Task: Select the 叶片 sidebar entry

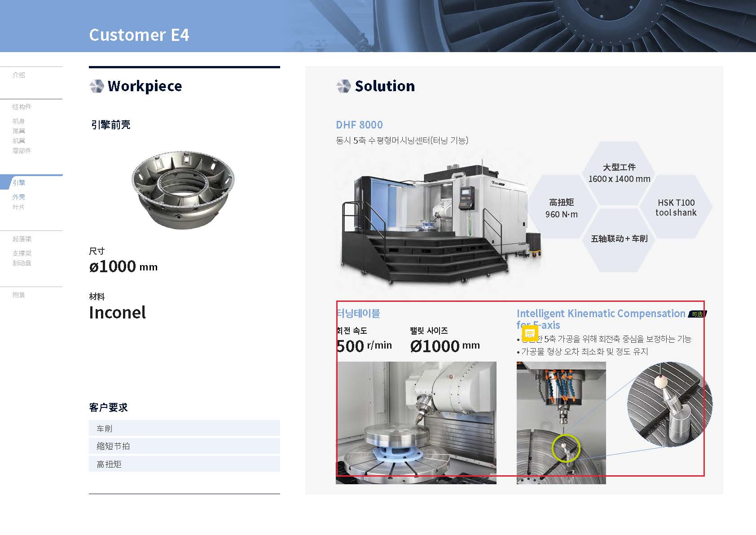Action: [x=19, y=207]
